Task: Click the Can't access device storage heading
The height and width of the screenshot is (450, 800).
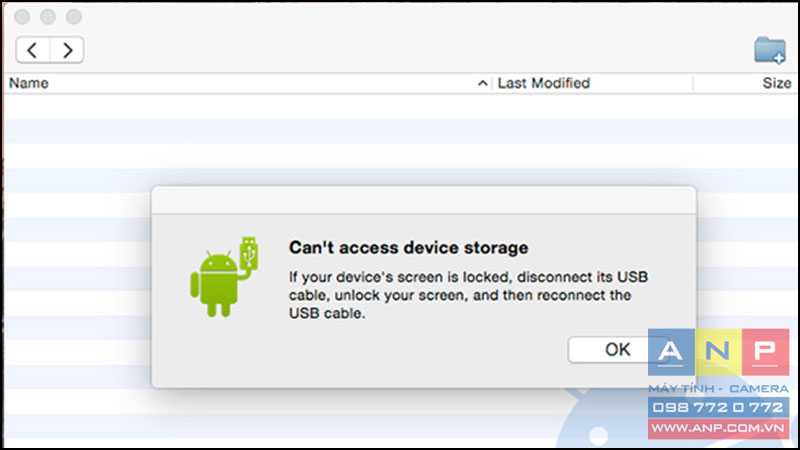Action: 408,248
